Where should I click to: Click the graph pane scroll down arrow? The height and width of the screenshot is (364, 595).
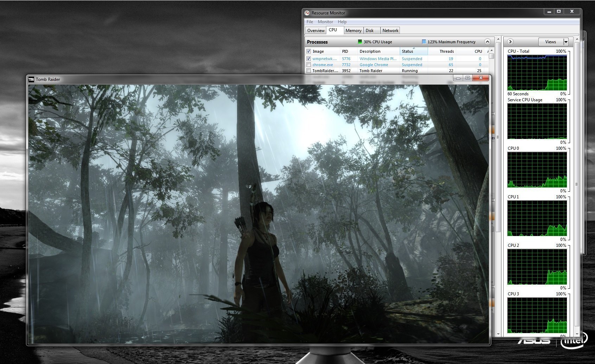click(x=577, y=334)
